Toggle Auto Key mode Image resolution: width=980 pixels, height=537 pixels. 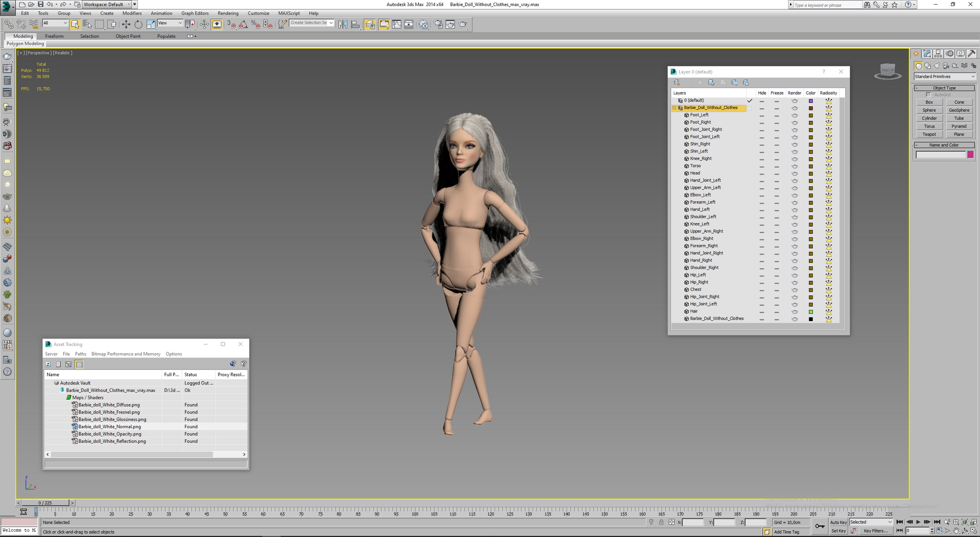tap(838, 522)
